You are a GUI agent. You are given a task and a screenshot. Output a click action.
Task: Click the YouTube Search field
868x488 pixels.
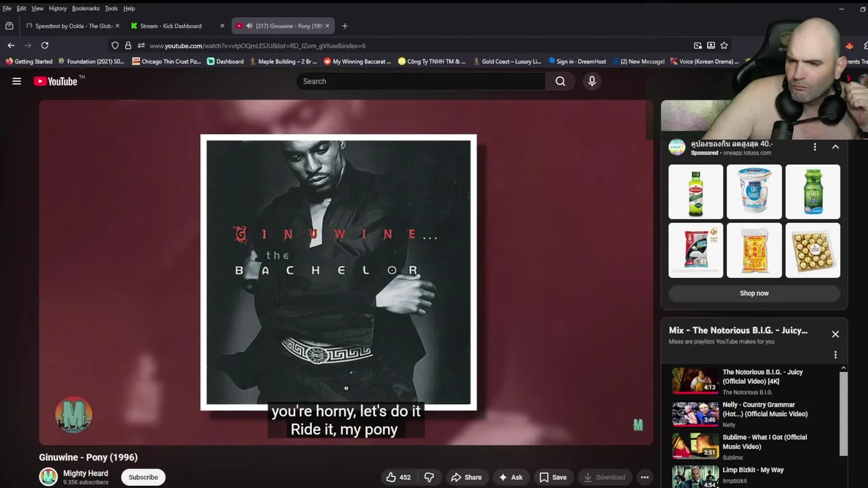tap(420, 81)
